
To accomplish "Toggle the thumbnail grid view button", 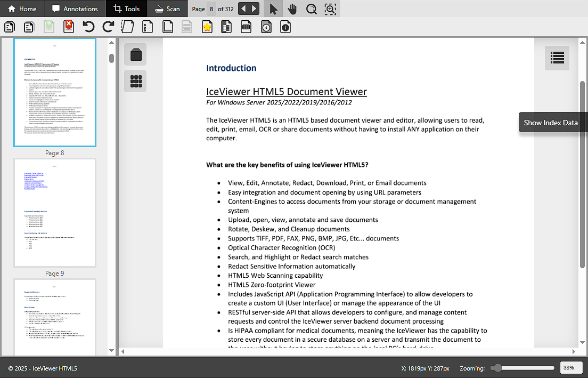I will tap(135, 81).
